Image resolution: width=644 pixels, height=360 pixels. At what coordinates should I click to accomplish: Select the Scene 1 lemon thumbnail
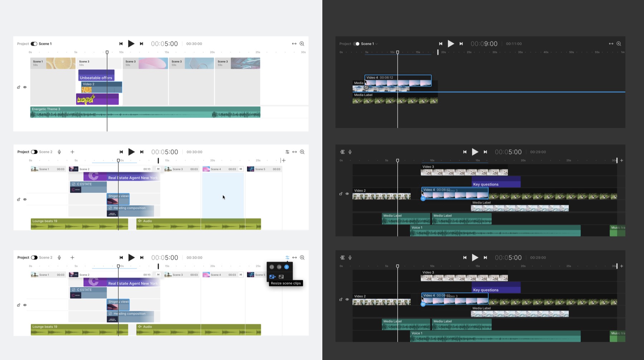pyautogui.click(x=61, y=63)
